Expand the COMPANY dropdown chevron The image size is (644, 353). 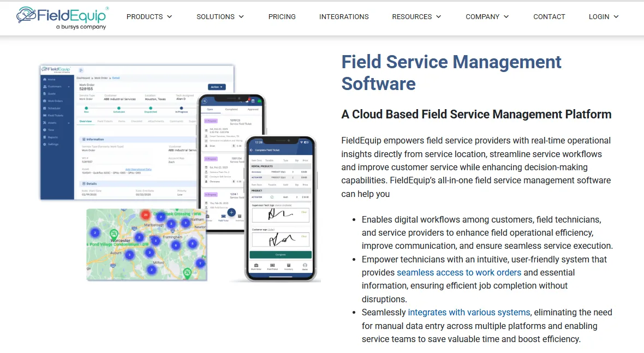506,17
